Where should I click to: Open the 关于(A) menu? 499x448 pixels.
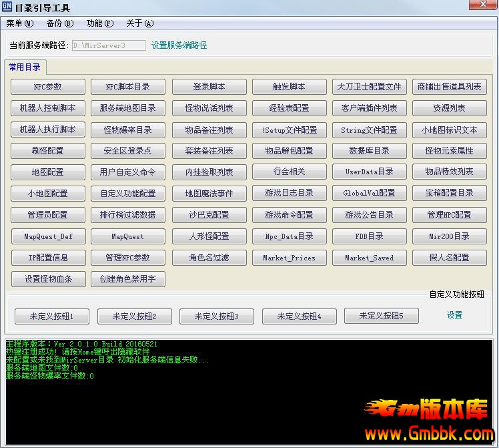pyautogui.click(x=140, y=23)
